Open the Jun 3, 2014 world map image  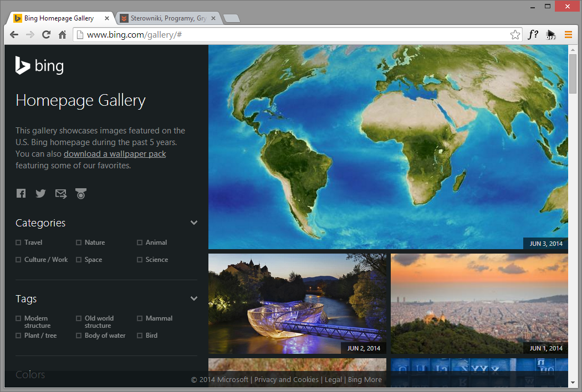[388, 147]
